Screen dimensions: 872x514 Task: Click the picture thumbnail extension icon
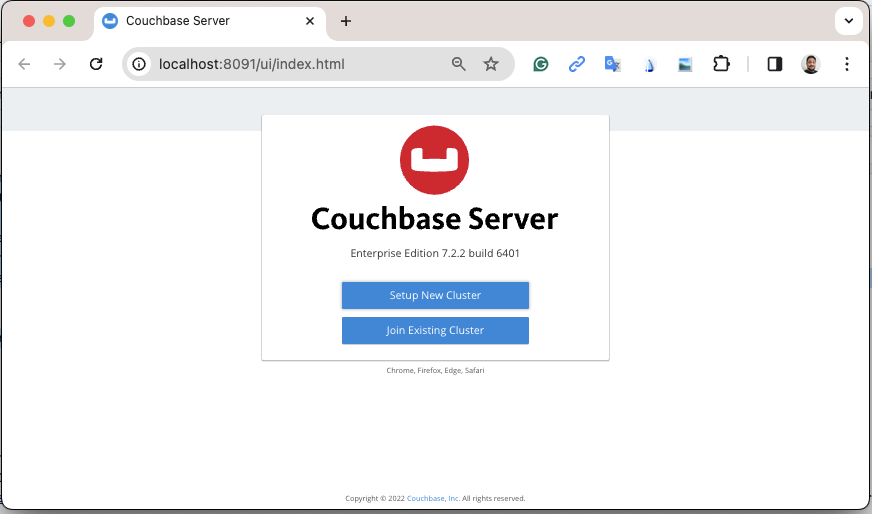[685, 65]
